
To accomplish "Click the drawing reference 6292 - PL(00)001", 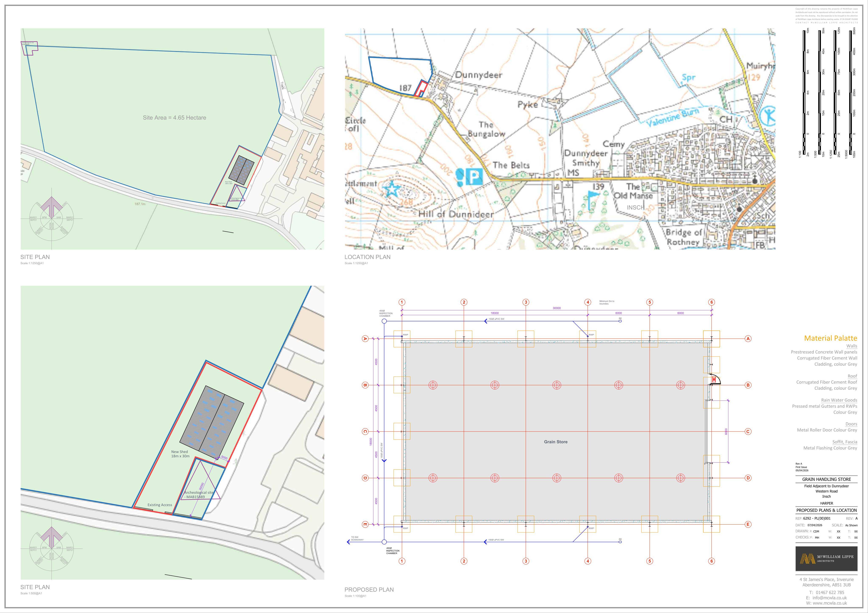I will [817, 519].
